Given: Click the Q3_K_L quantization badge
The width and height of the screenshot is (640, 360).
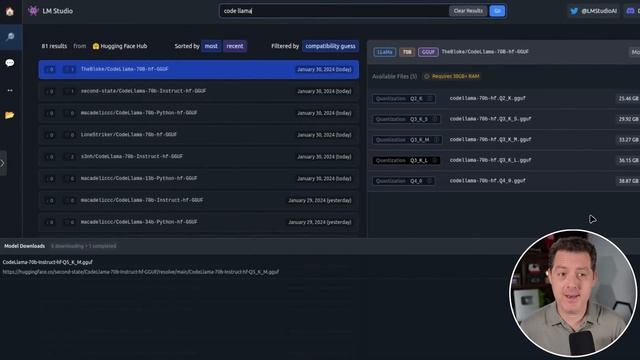Looking at the screenshot, I should click(x=407, y=160).
